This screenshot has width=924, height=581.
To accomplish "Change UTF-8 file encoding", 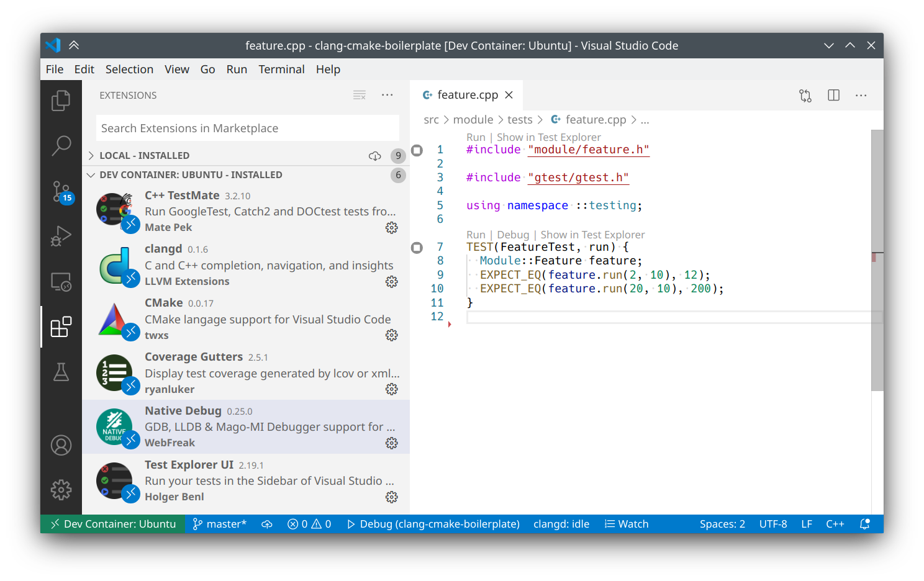I will click(x=773, y=524).
